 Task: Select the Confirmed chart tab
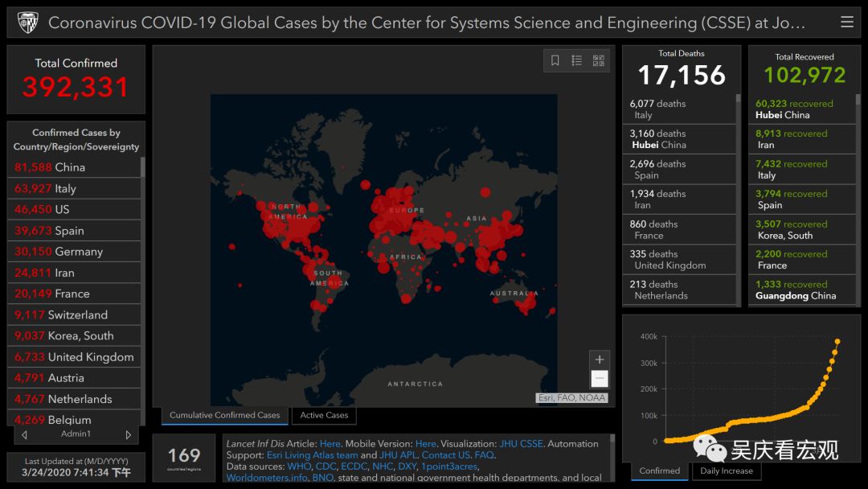click(659, 471)
